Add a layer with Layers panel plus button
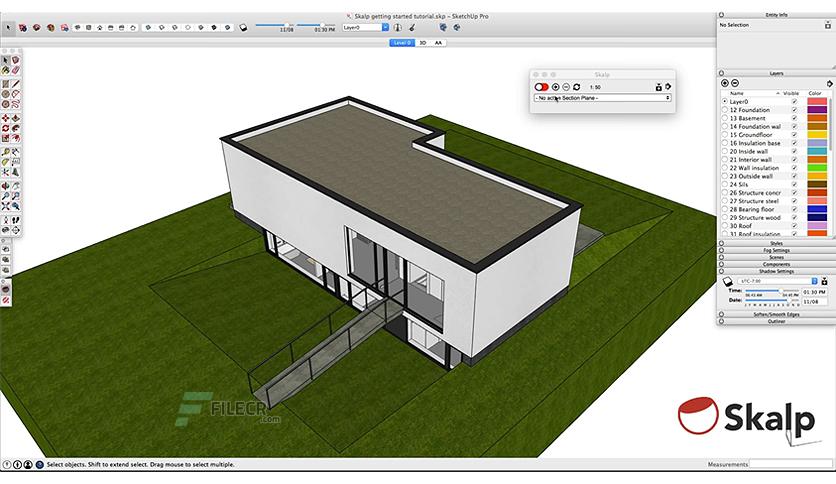The image size is (836, 484). tap(725, 83)
